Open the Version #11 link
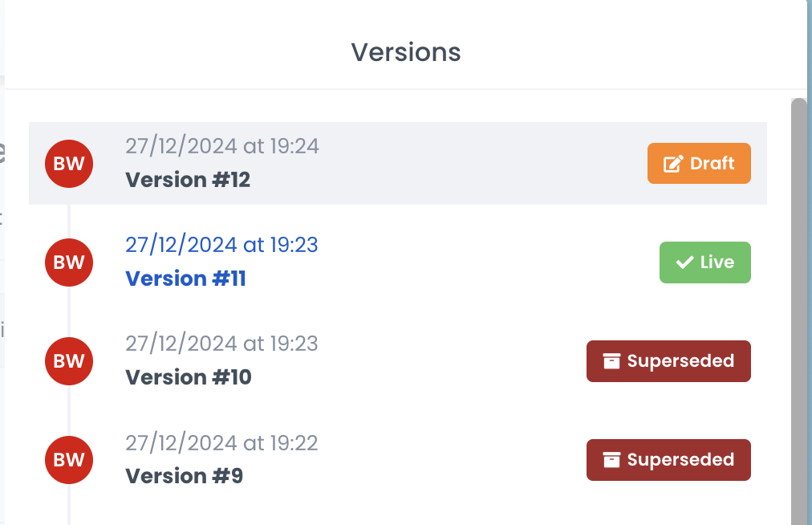Screen dimensions: 812x525 tap(185, 279)
